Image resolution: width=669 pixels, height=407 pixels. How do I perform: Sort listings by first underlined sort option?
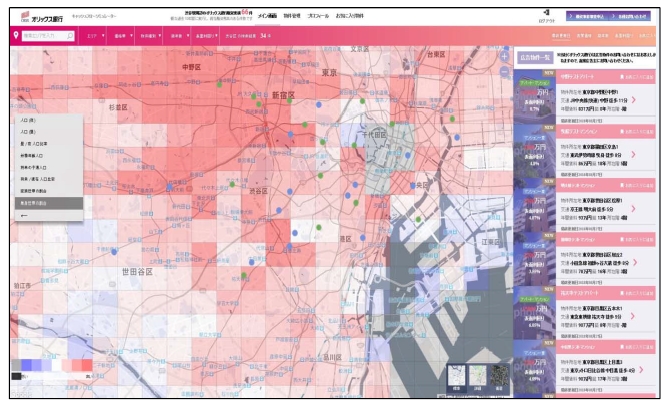(x=561, y=36)
